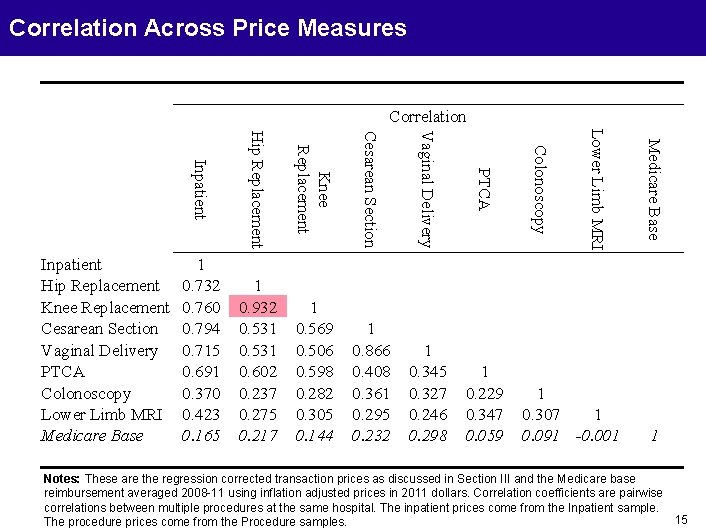
Task: Select the 'Cesarean Section' row label
Action: (x=100, y=329)
